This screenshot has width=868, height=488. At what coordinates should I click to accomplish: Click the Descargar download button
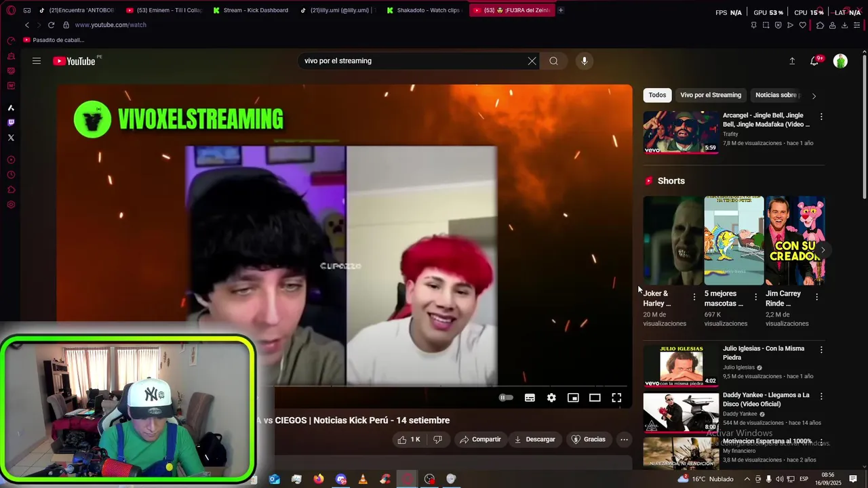[x=535, y=439]
